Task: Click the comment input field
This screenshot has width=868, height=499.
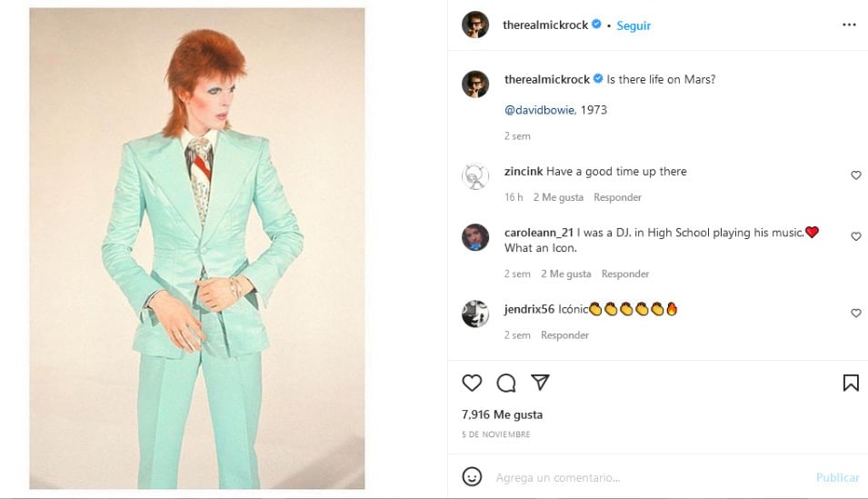Action: pyautogui.click(x=636, y=477)
